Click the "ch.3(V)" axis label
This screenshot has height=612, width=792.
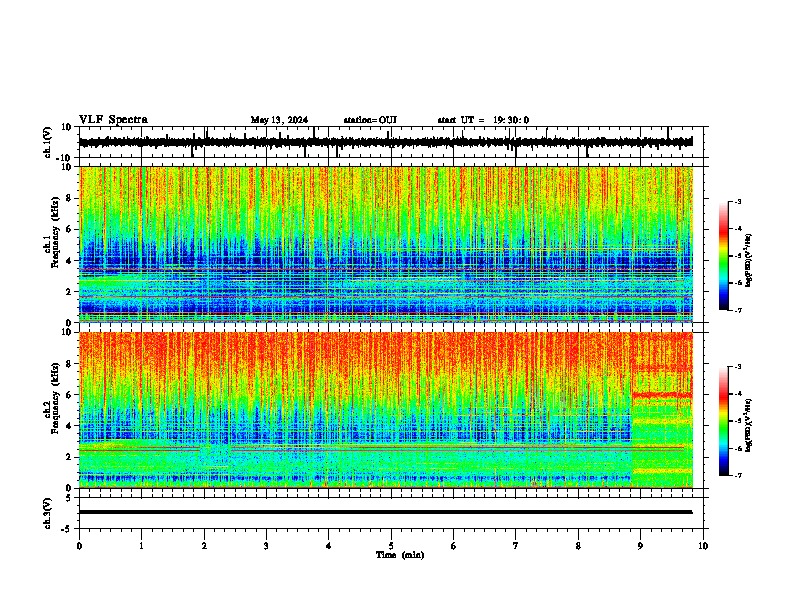[48, 513]
